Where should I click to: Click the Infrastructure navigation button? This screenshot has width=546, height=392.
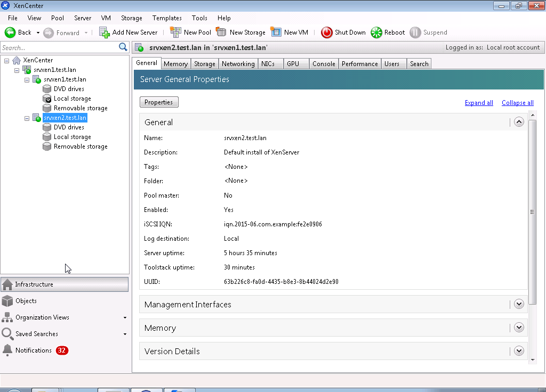tap(65, 284)
